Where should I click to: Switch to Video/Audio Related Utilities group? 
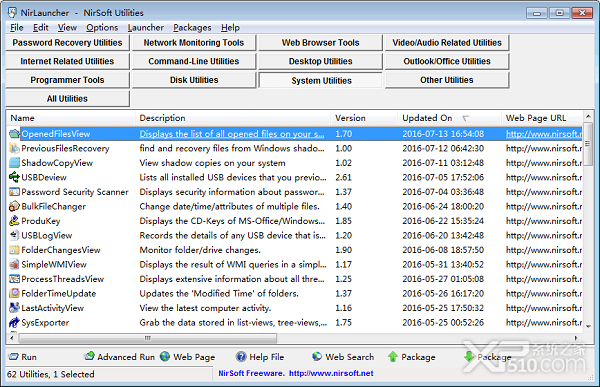pyautogui.click(x=447, y=42)
